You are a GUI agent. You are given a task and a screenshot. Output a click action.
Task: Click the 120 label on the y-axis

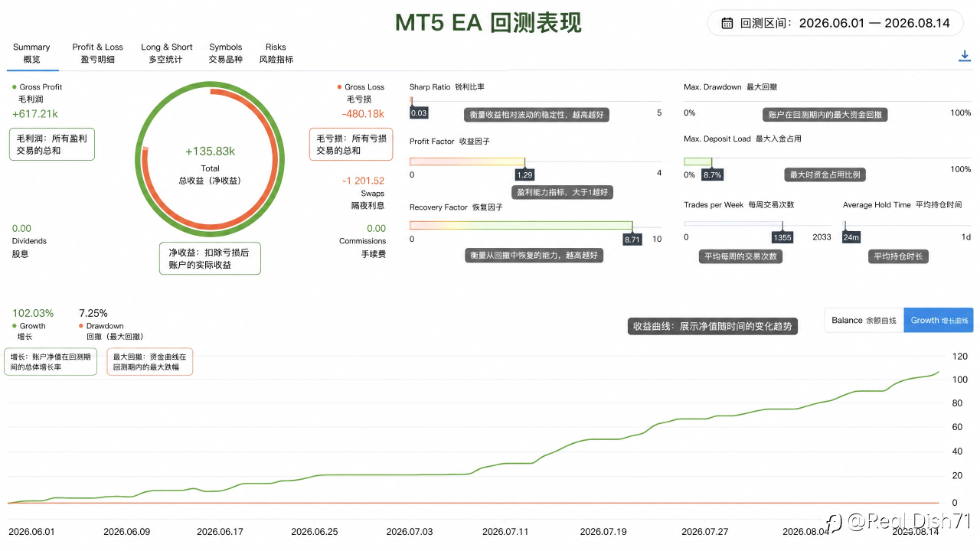click(x=959, y=357)
